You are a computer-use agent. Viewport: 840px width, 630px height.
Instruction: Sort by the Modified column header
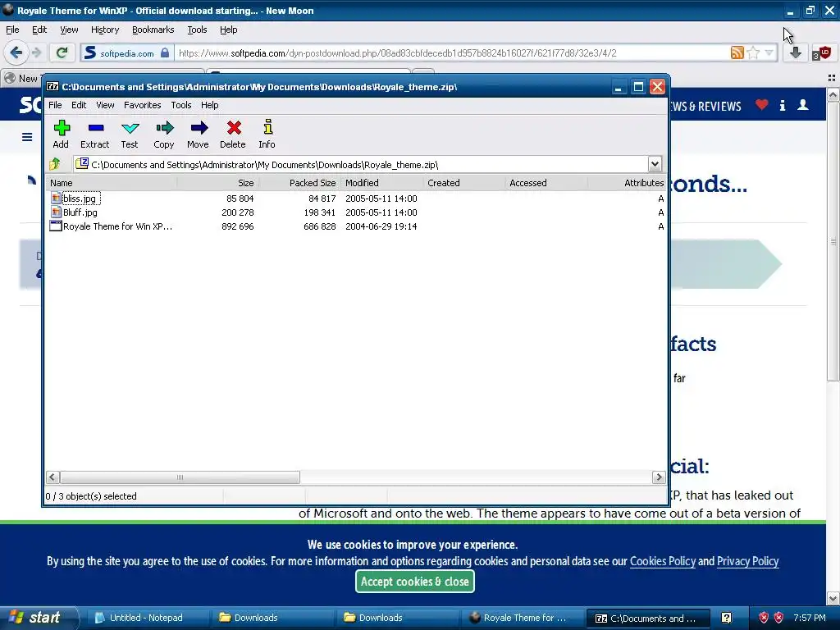coord(382,183)
